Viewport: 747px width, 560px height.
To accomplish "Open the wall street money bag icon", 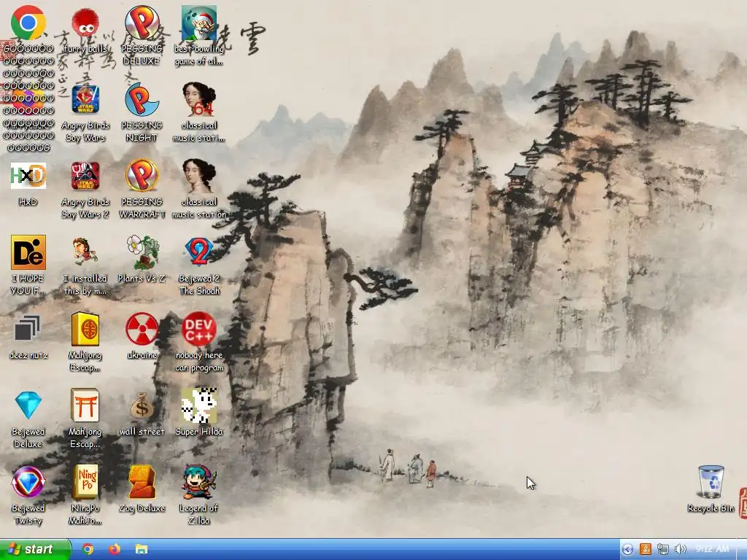I will [x=142, y=405].
